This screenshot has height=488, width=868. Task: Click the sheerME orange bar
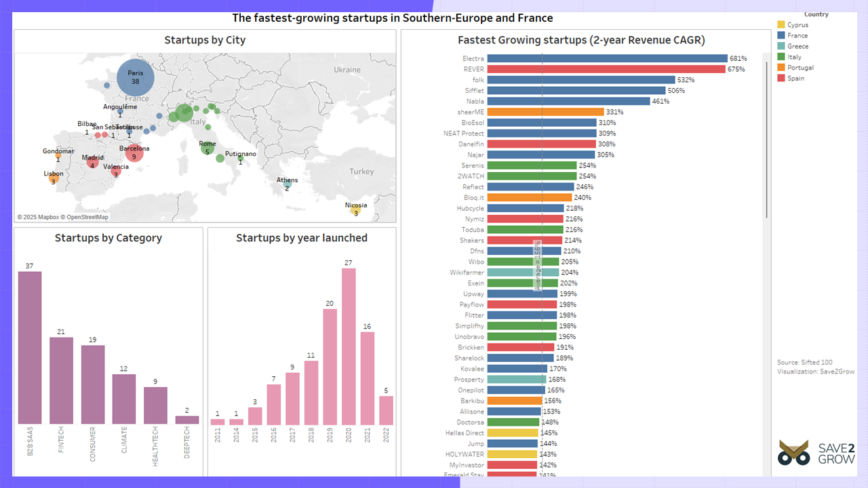pos(546,112)
